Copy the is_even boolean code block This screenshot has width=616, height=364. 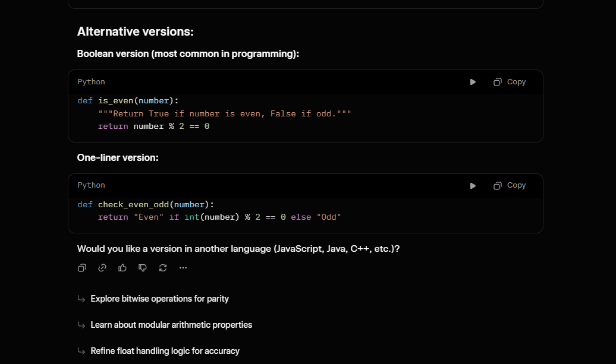click(x=510, y=82)
